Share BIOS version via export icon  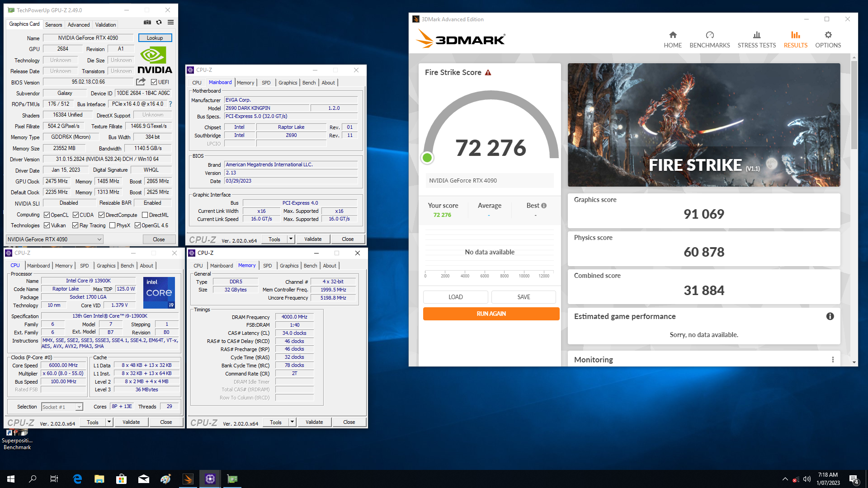[x=141, y=82]
